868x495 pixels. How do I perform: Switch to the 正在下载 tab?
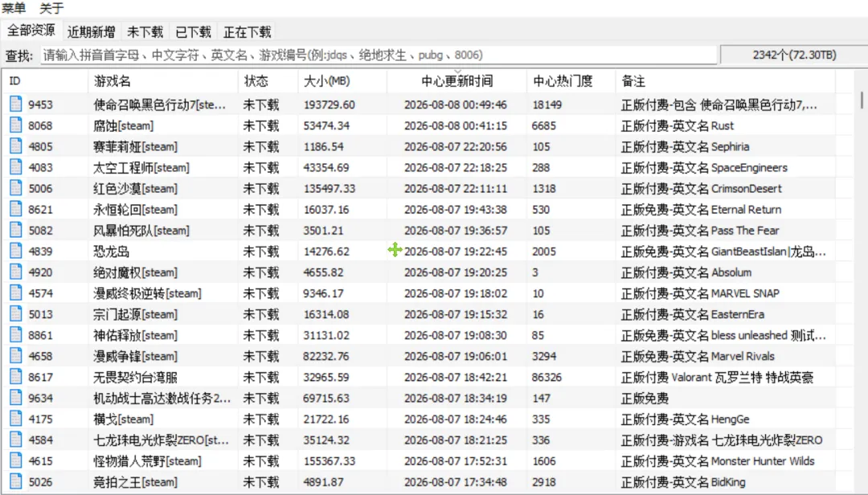[248, 32]
